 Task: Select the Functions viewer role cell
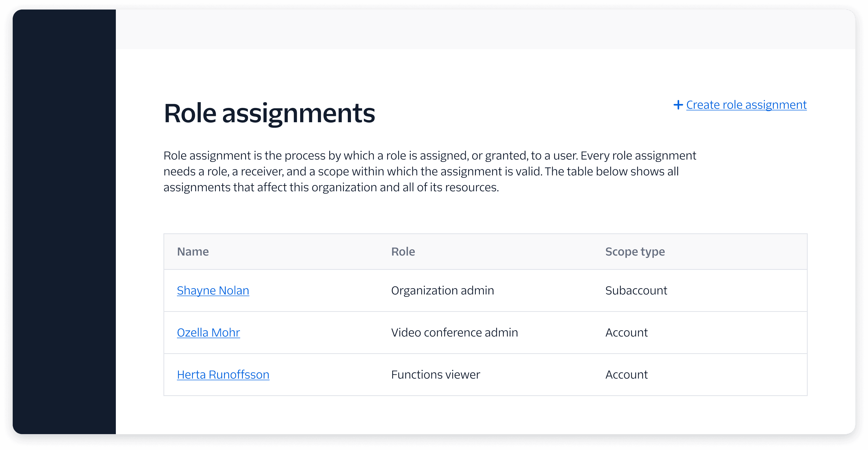point(435,375)
